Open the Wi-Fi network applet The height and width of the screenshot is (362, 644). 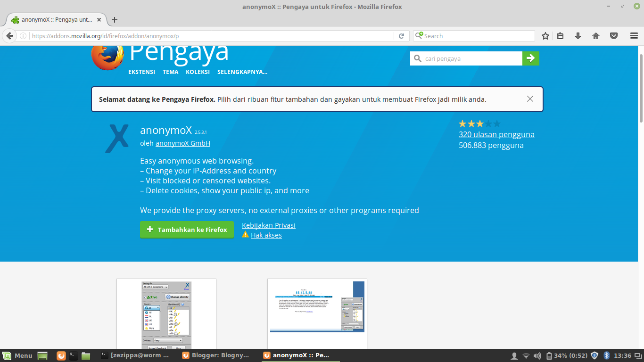point(526,355)
